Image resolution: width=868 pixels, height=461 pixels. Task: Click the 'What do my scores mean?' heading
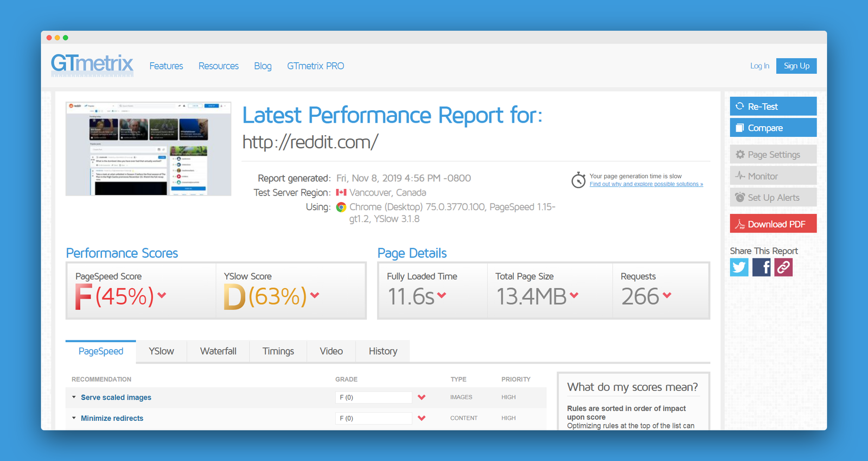[633, 387]
